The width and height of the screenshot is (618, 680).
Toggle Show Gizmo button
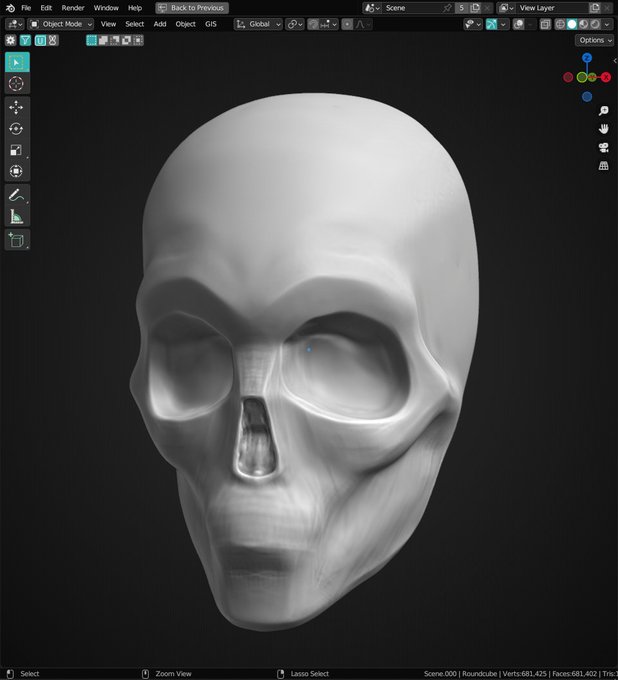tap(491, 24)
